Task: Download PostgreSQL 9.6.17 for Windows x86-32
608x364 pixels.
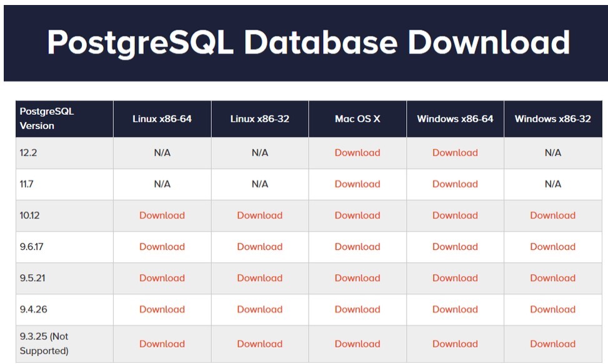Action: [552, 247]
